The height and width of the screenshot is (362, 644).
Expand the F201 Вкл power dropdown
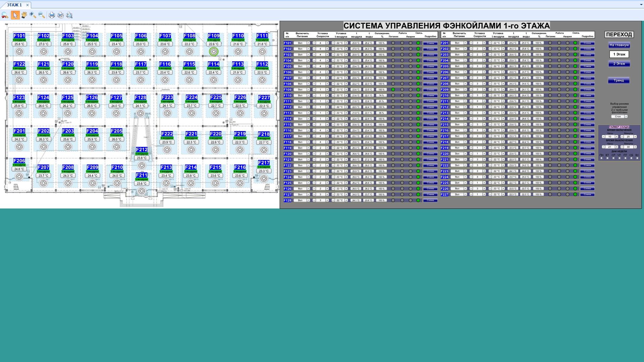[465, 43]
